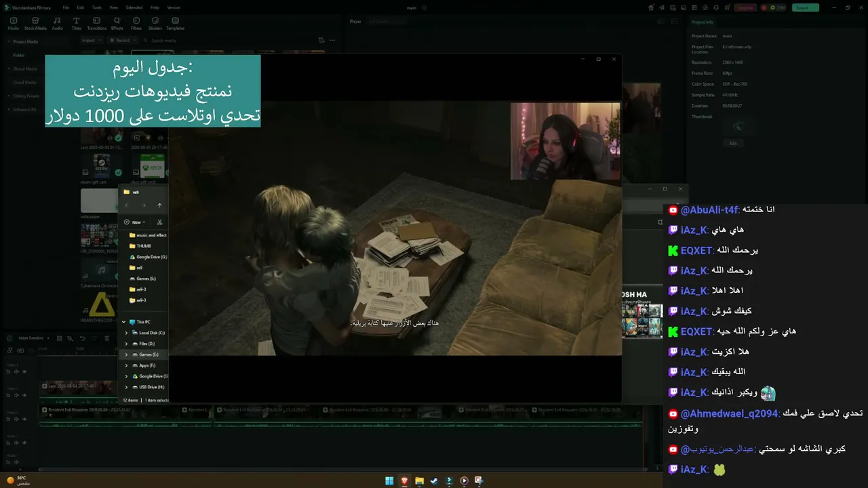Image resolution: width=868 pixels, height=488 pixels.
Task: Open File Explorer from the taskbar
Action: pos(419,481)
